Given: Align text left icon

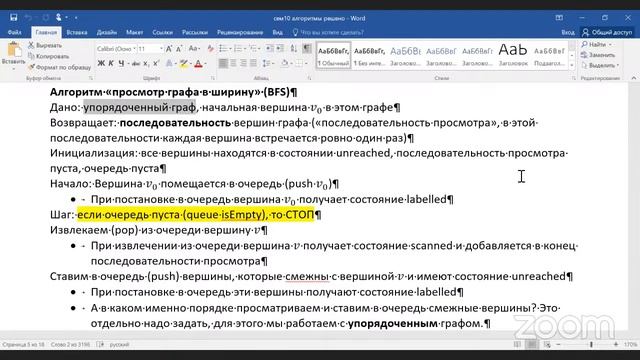Looking at the screenshot, I should click(223, 63).
